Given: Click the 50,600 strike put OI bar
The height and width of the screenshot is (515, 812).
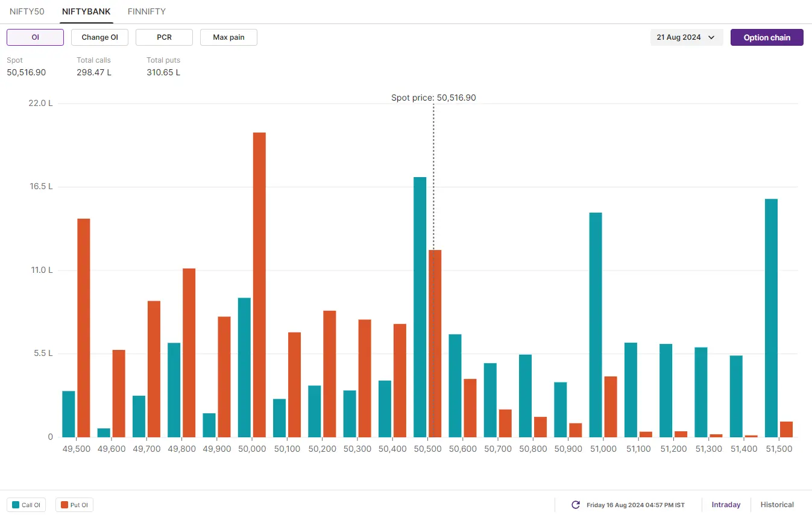Looking at the screenshot, I should coord(470,408).
